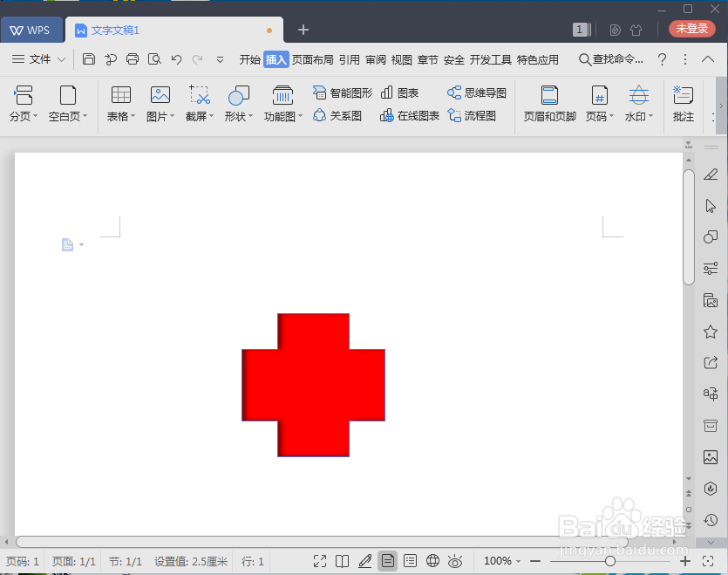Image resolution: width=728 pixels, height=575 pixels.
Task: Switch to the 页面布局 ribbon tab
Action: (314, 59)
